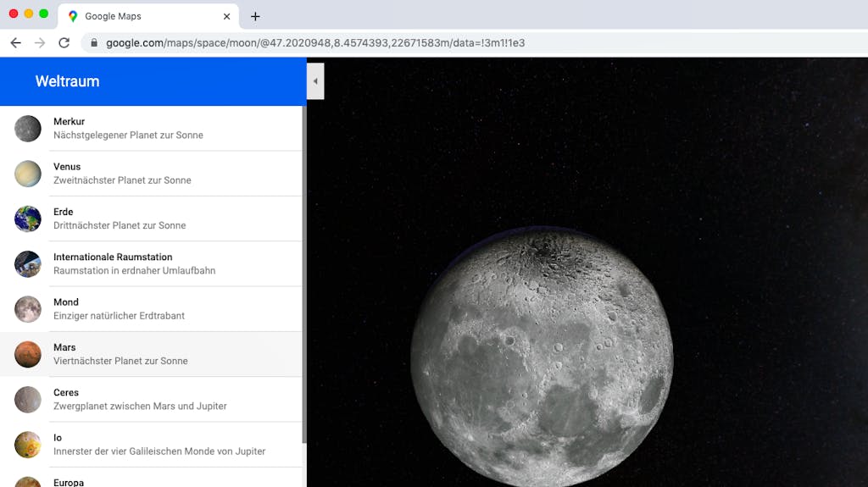Click the Internationale Raumstation thumbnail image
868x487 pixels.
(28, 264)
